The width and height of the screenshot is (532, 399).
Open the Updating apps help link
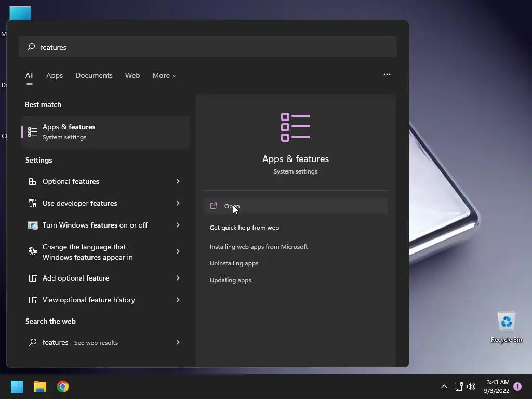pyautogui.click(x=230, y=280)
